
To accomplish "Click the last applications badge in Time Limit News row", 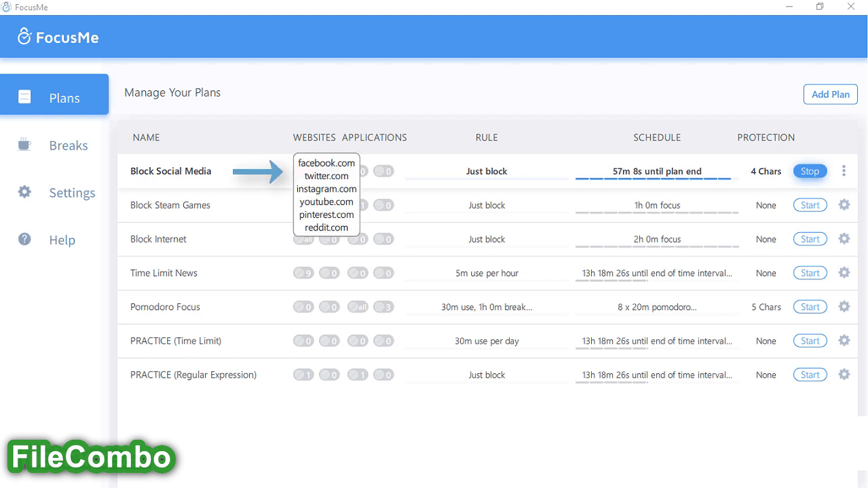I will pyautogui.click(x=384, y=273).
